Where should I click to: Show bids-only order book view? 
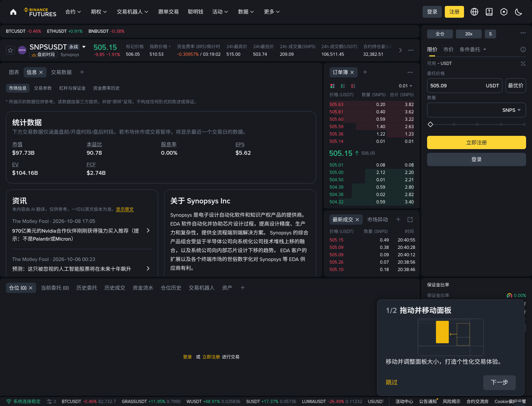click(343, 86)
